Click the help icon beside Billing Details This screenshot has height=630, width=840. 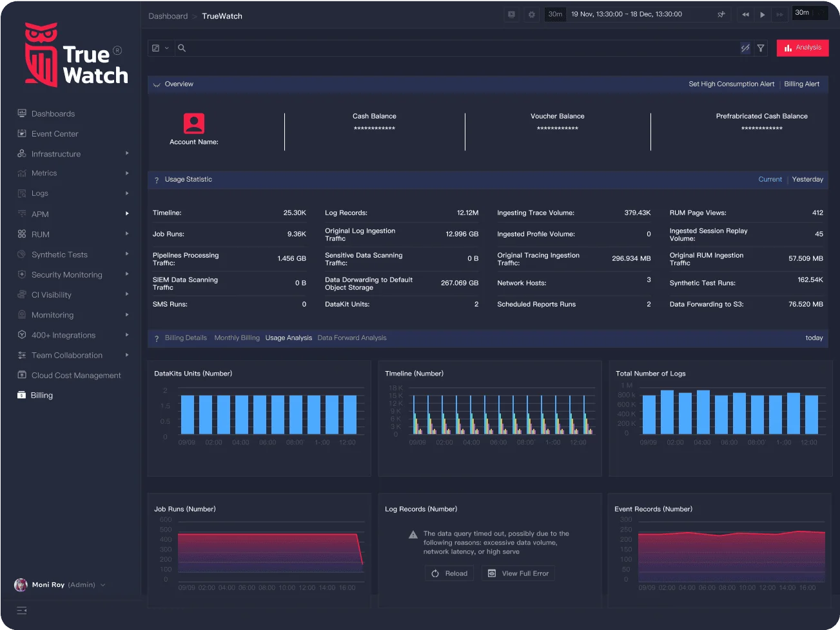pos(157,338)
